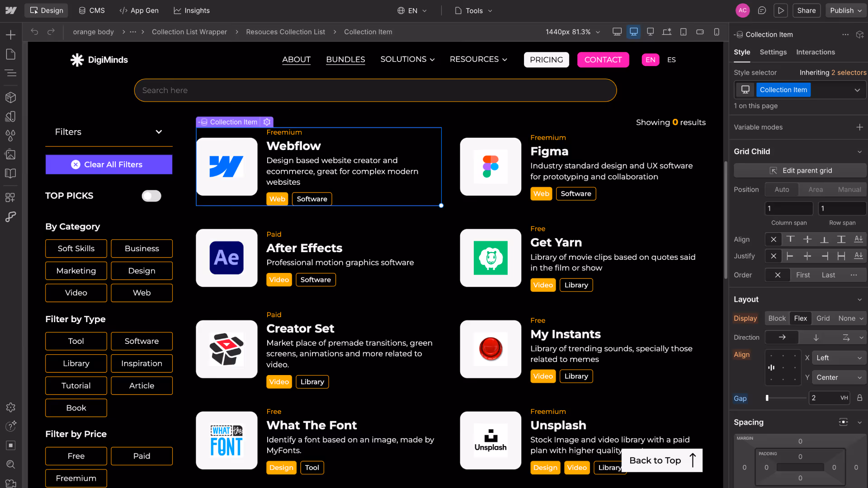
Task: Open the comments icon
Action: pyautogui.click(x=762, y=10)
